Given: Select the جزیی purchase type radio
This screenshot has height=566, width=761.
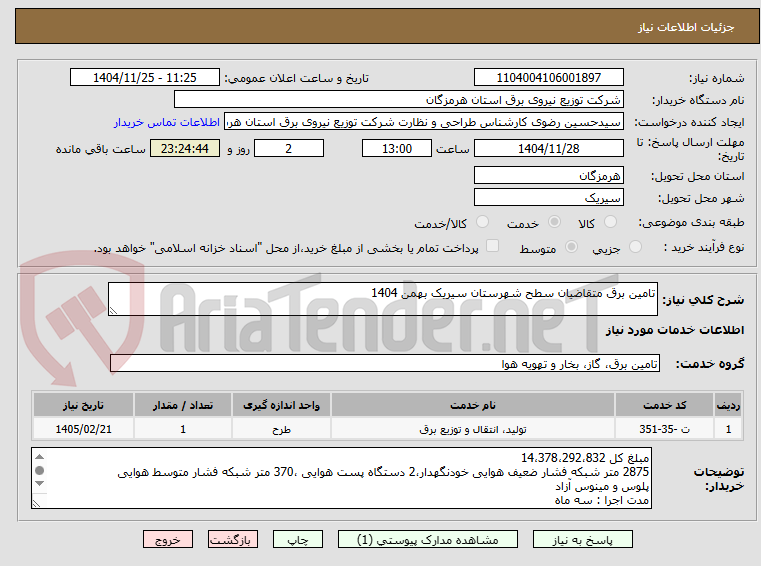Looking at the screenshot, I should click(x=635, y=247).
